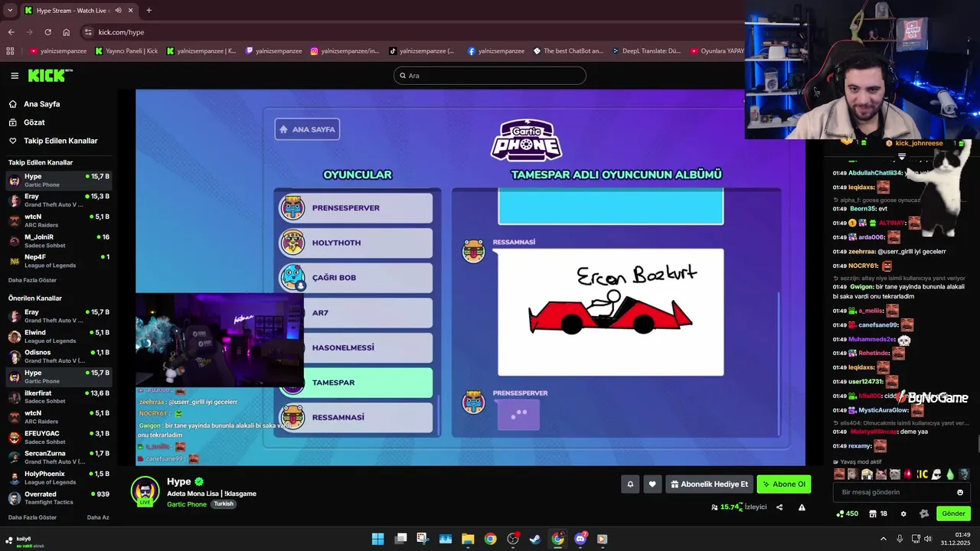Click the verified badge next to Hype
The height and width of the screenshot is (551, 980).
coord(199,481)
